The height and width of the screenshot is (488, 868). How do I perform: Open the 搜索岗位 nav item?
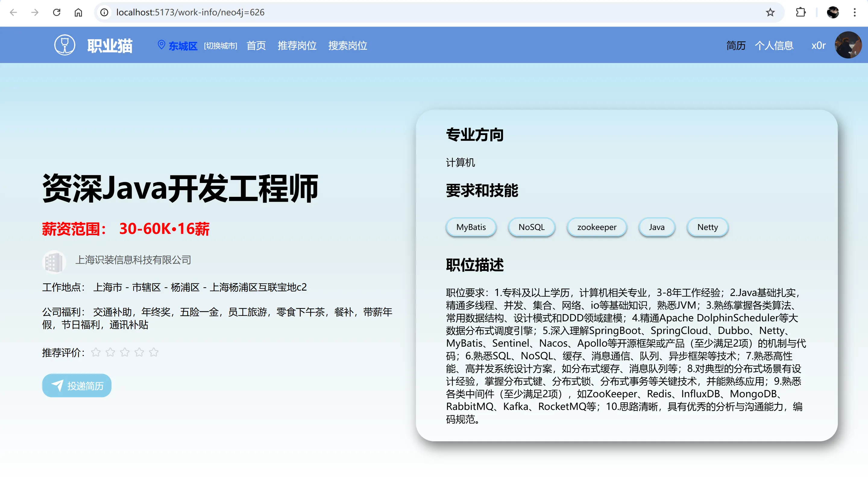click(348, 46)
